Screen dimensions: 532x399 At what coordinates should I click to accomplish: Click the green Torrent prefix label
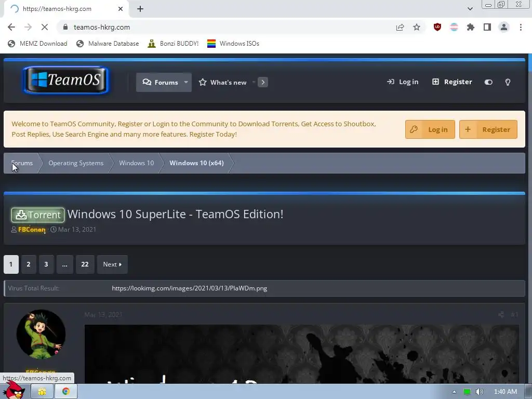coord(37,215)
